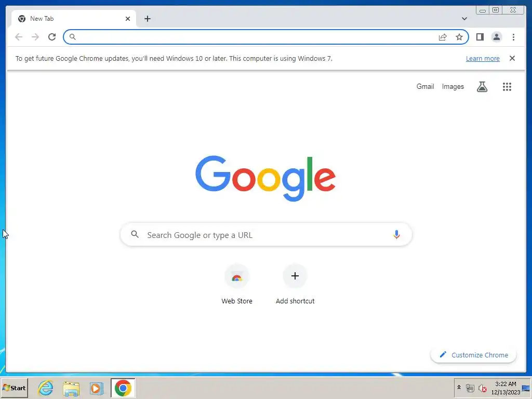Open the Gmail link
The height and width of the screenshot is (399, 532).
pyautogui.click(x=425, y=87)
